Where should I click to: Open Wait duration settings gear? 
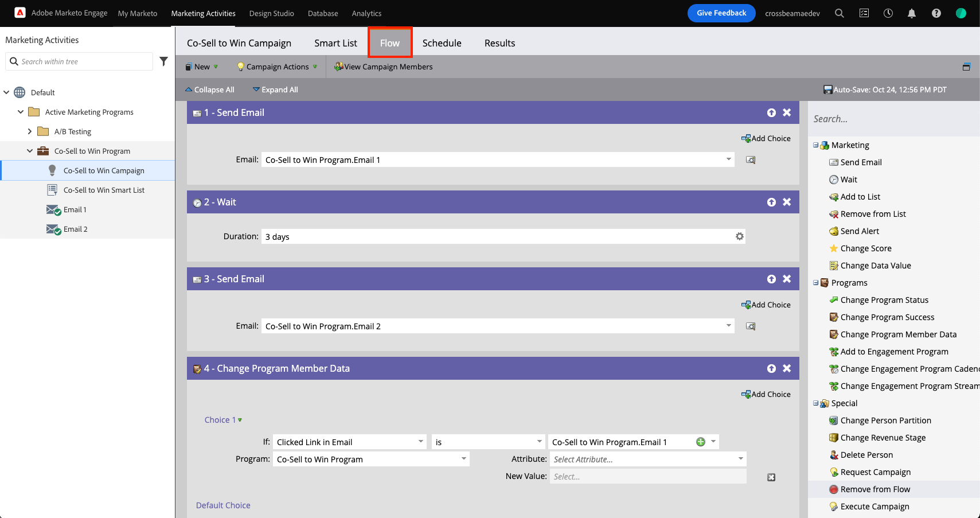point(739,236)
